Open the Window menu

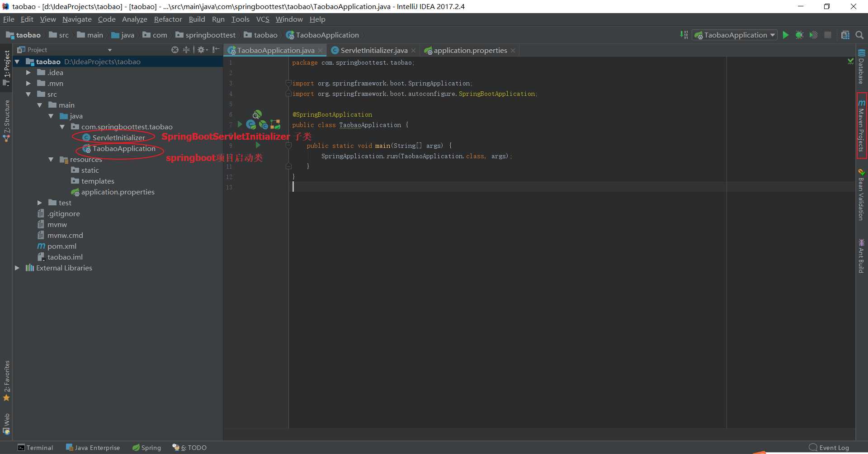click(x=289, y=19)
